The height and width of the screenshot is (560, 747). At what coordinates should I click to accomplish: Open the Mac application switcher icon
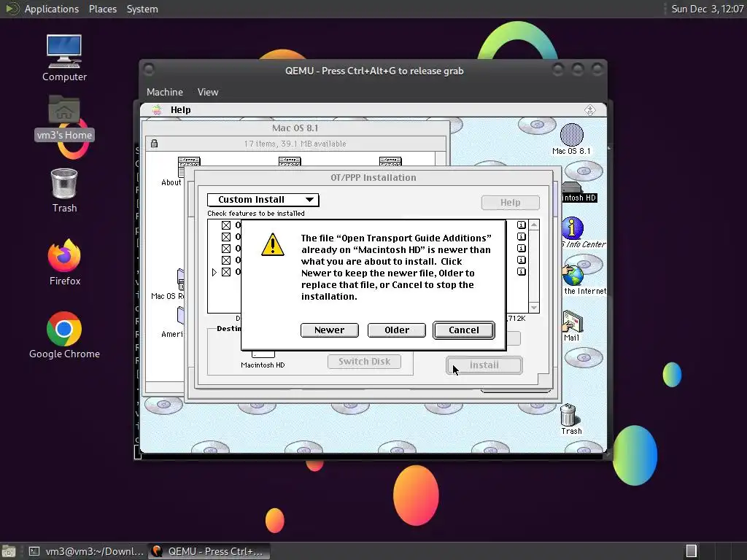pyautogui.click(x=589, y=111)
